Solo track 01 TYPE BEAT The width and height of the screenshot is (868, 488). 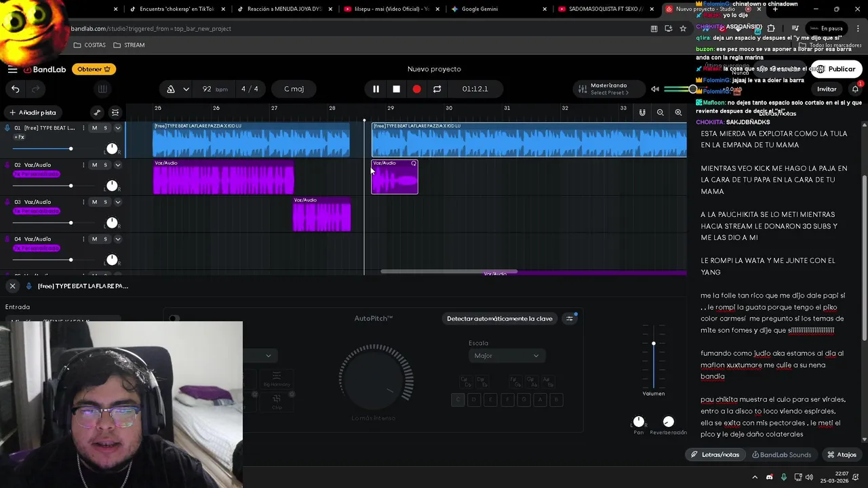coord(105,128)
